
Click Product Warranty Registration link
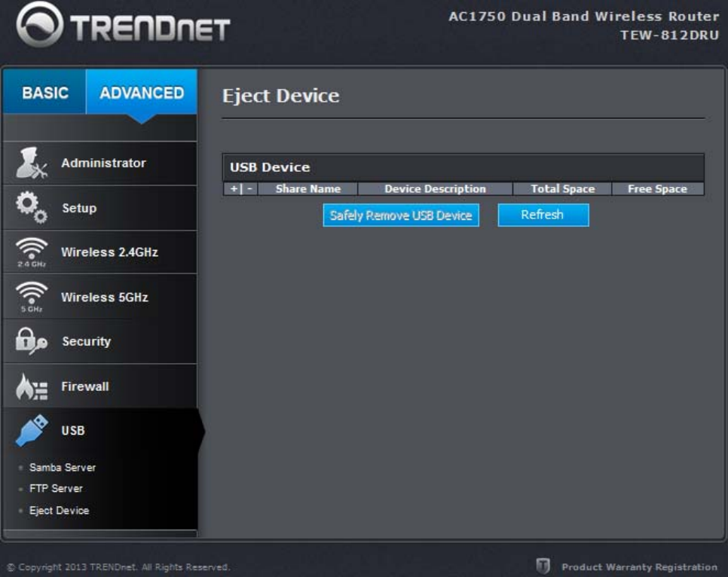(x=639, y=566)
